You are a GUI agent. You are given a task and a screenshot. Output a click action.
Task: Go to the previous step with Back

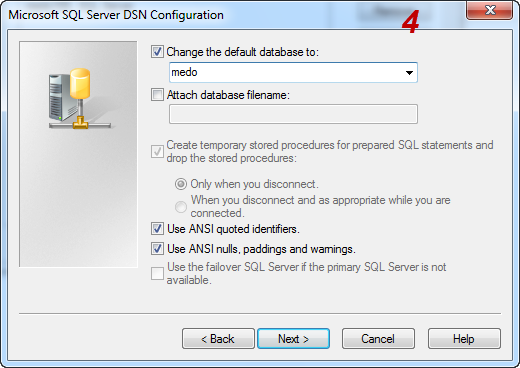(218, 339)
